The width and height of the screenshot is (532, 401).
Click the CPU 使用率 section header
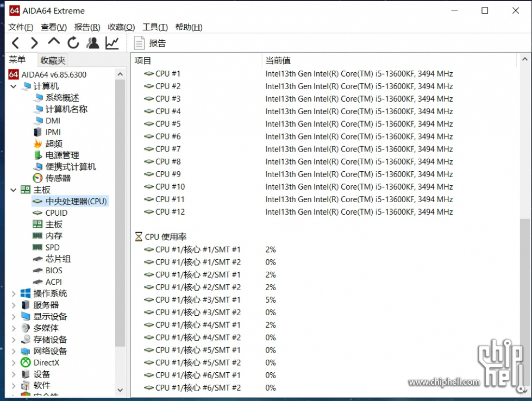[x=161, y=237]
